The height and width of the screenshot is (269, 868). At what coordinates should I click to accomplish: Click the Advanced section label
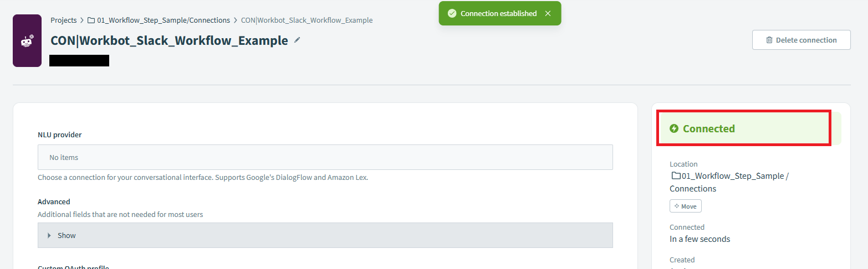tap(54, 201)
